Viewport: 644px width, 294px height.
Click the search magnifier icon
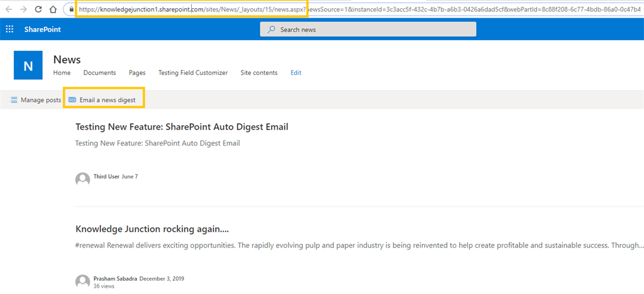[272, 30]
